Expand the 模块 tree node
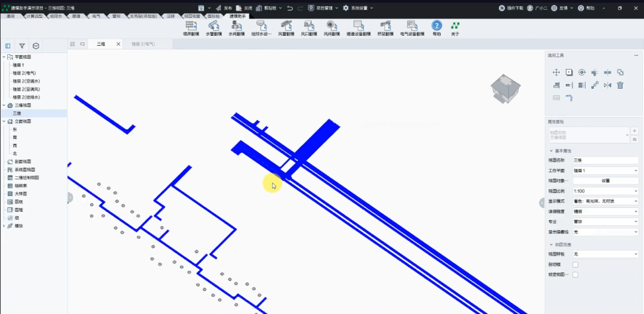 click(4, 226)
